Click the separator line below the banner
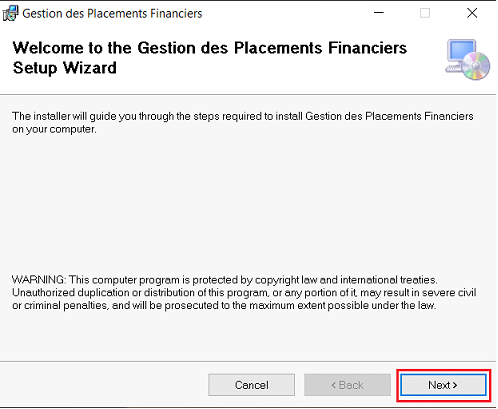This screenshot has width=498, height=409. [x=248, y=95]
